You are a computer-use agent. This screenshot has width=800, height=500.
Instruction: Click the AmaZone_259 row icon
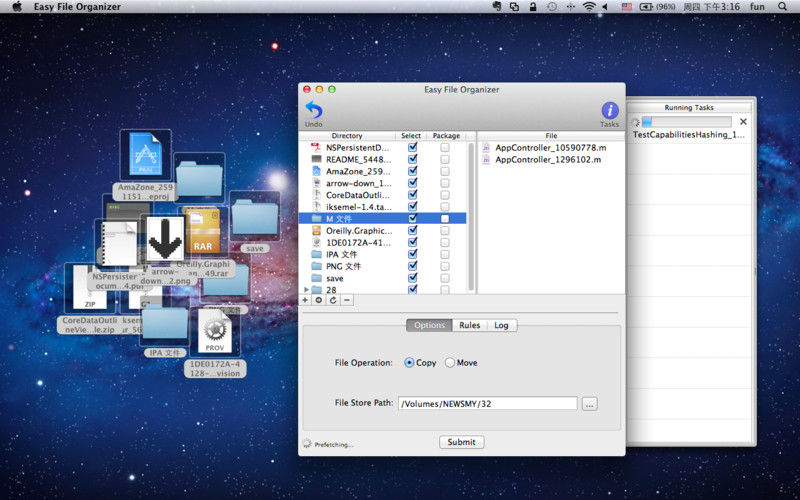pos(316,171)
